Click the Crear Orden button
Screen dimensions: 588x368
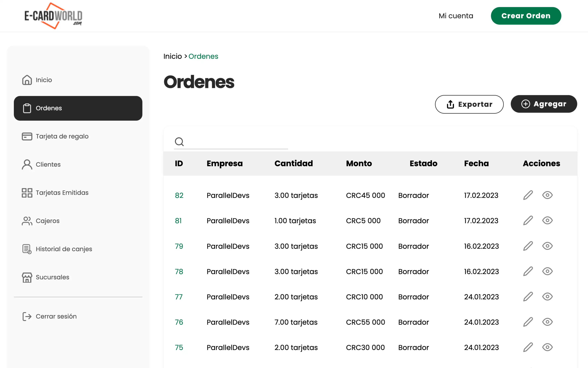click(x=526, y=16)
